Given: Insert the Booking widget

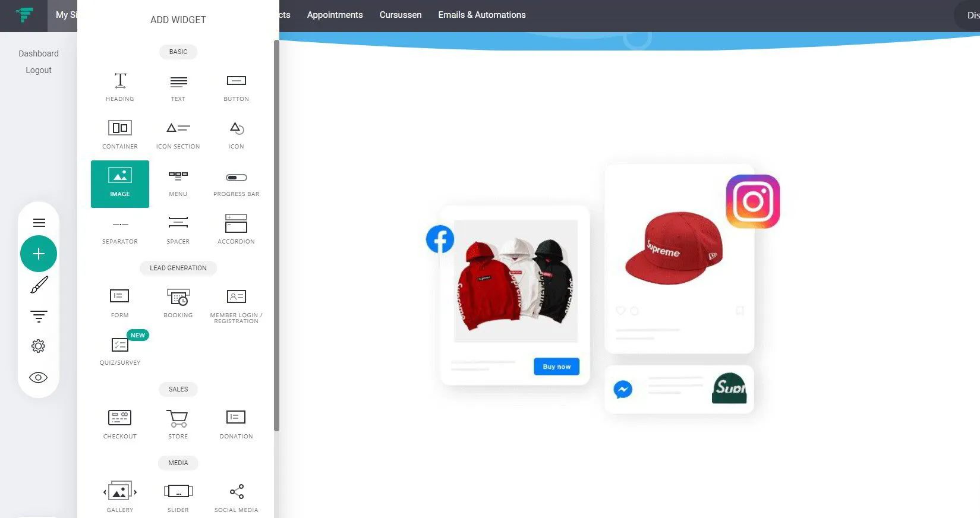Looking at the screenshot, I should point(178,303).
